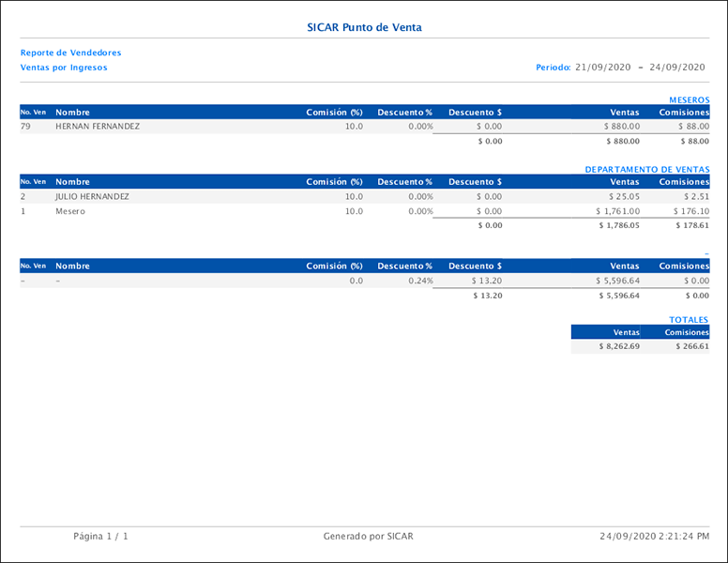Screen dimensions: 728x563
Task: Click the TOTALES heading
Action: pos(689,320)
